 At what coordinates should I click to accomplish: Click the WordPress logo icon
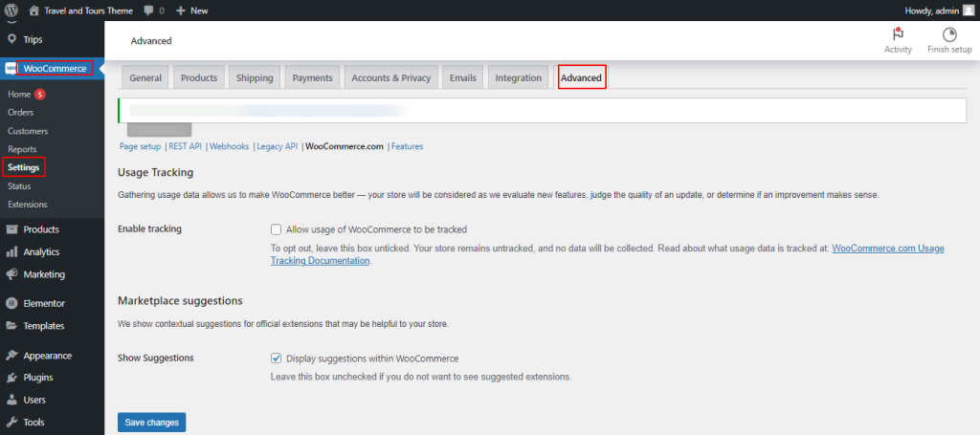click(11, 11)
